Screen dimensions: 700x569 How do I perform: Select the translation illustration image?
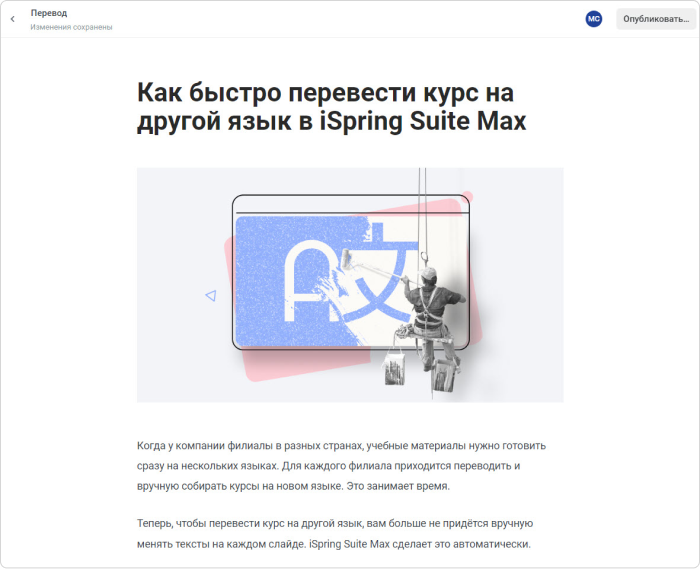click(350, 285)
